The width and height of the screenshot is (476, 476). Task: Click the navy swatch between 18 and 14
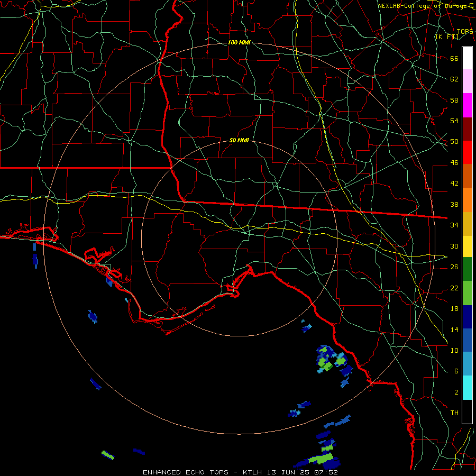(467, 317)
